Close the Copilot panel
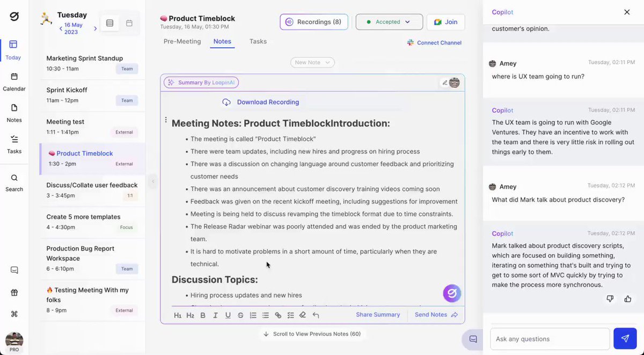 click(627, 12)
